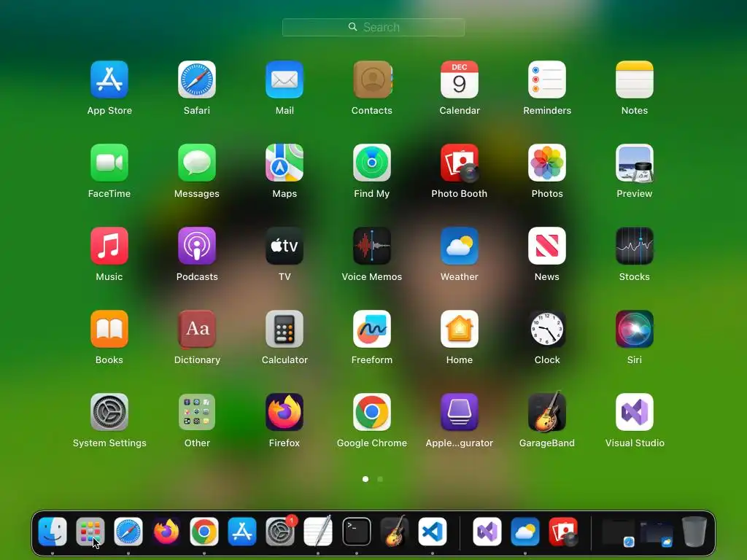Launch Siri
This screenshot has width=747, height=560.
(x=635, y=329)
